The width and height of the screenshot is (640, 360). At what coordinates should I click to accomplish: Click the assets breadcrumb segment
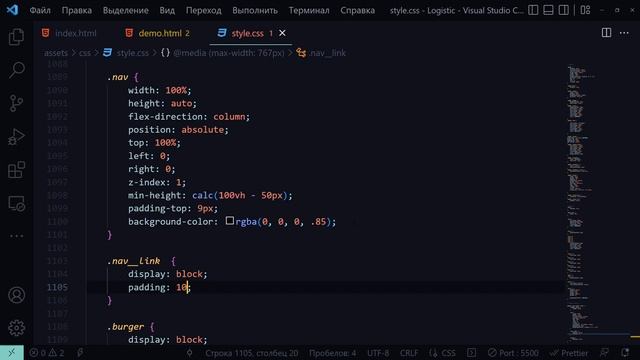coord(56,53)
